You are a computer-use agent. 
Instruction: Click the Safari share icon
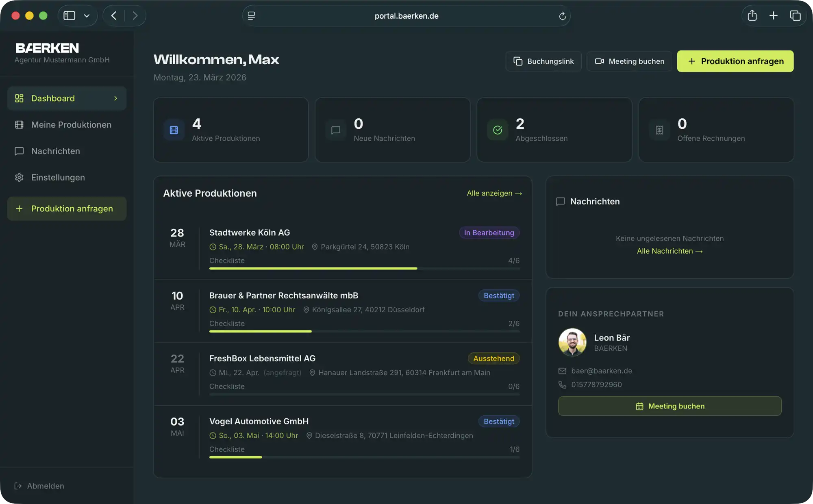[x=752, y=16]
